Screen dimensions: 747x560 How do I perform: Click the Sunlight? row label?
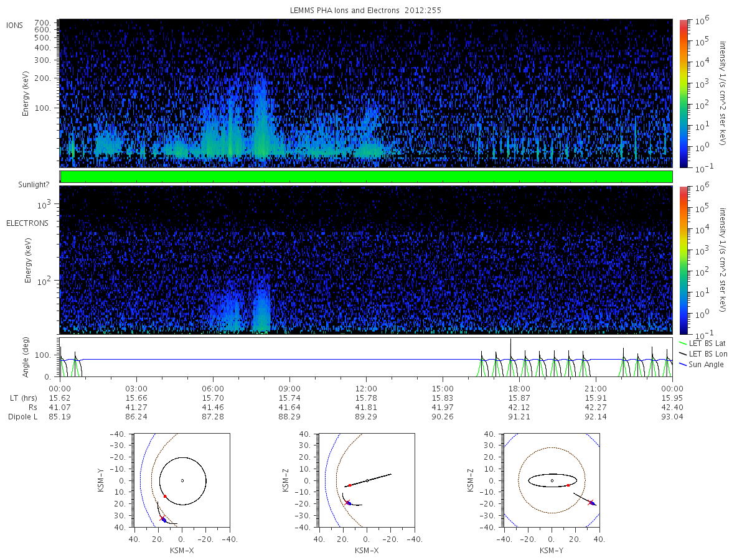click(24, 185)
